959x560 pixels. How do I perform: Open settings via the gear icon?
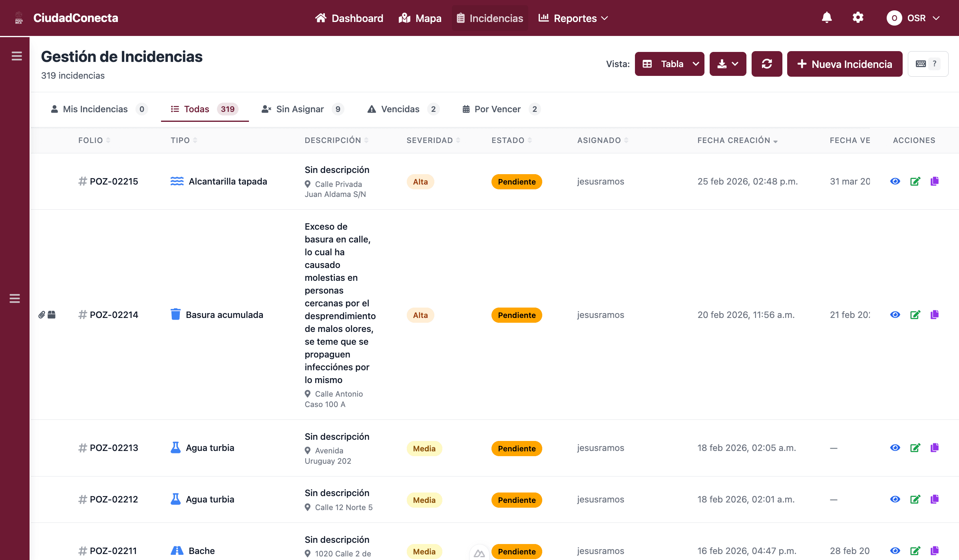pyautogui.click(x=858, y=18)
